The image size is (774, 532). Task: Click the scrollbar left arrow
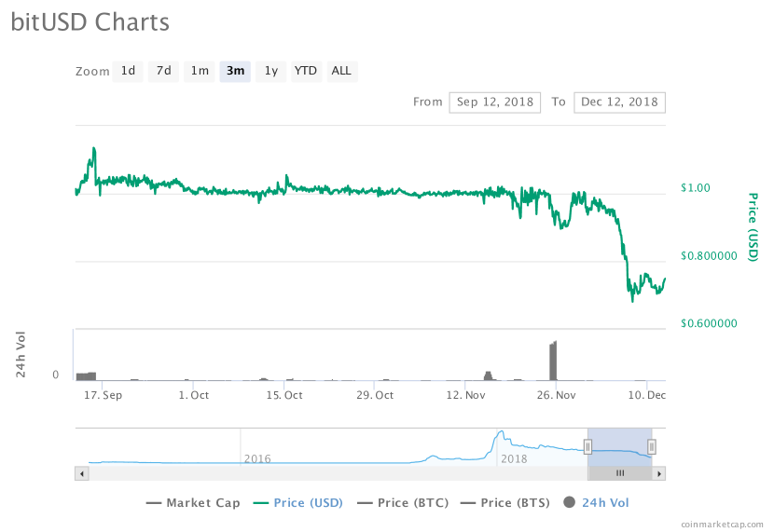81,473
